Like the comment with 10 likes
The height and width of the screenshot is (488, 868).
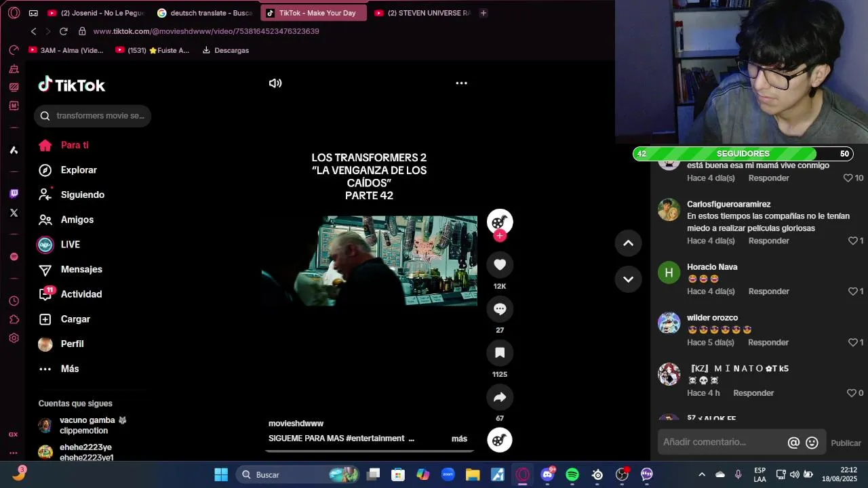(848, 178)
